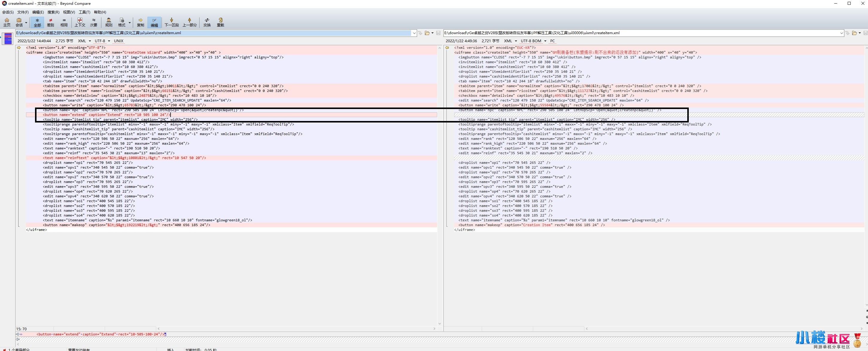Toggle Minor differences (次要) option
The width and height of the screenshot is (868, 351).
[94, 22]
